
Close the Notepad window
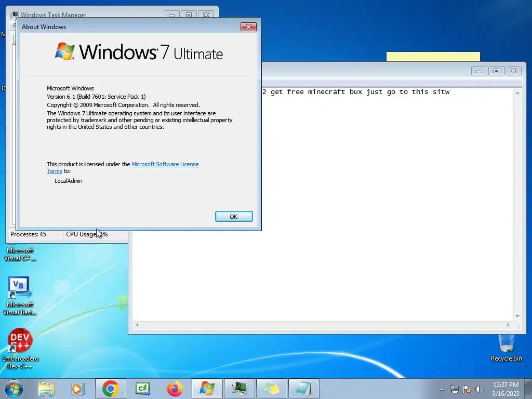[x=513, y=71]
